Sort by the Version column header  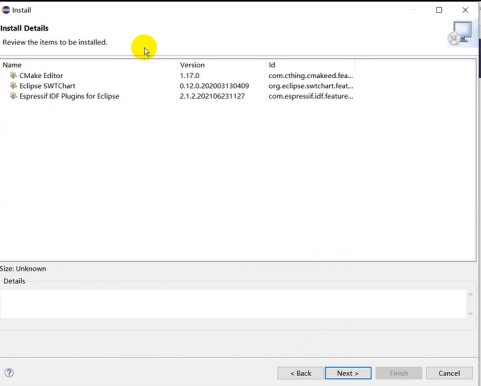tap(222, 65)
